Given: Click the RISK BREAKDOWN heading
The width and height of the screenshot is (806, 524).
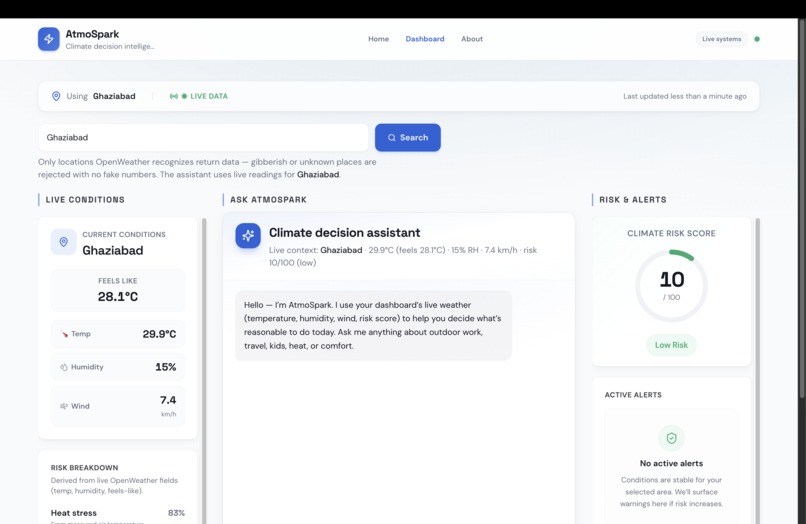Looking at the screenshot, I should click(84, 468).
